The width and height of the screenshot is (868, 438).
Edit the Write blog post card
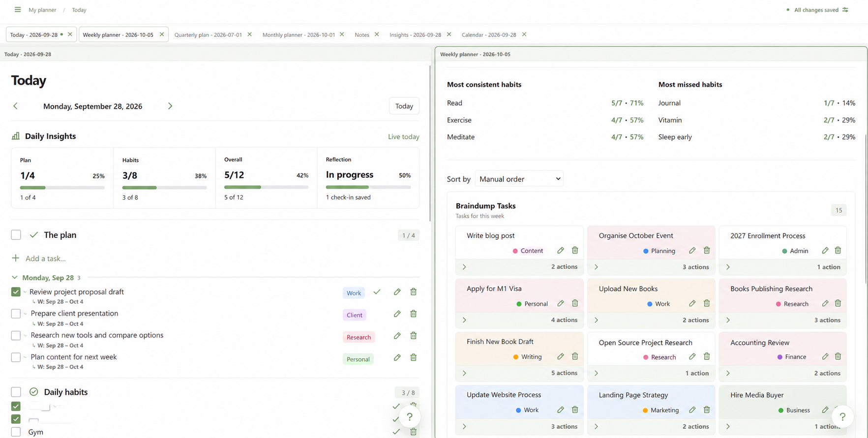click(x=560, y=251)
